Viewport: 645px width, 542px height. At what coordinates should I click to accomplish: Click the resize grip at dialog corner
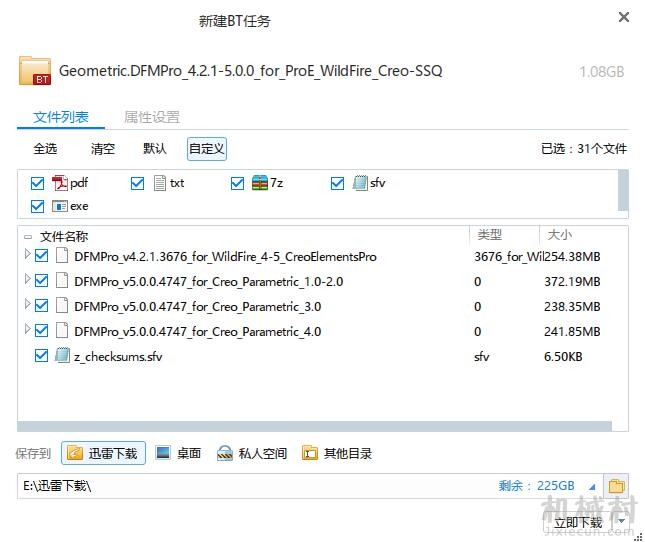[639, 537]
